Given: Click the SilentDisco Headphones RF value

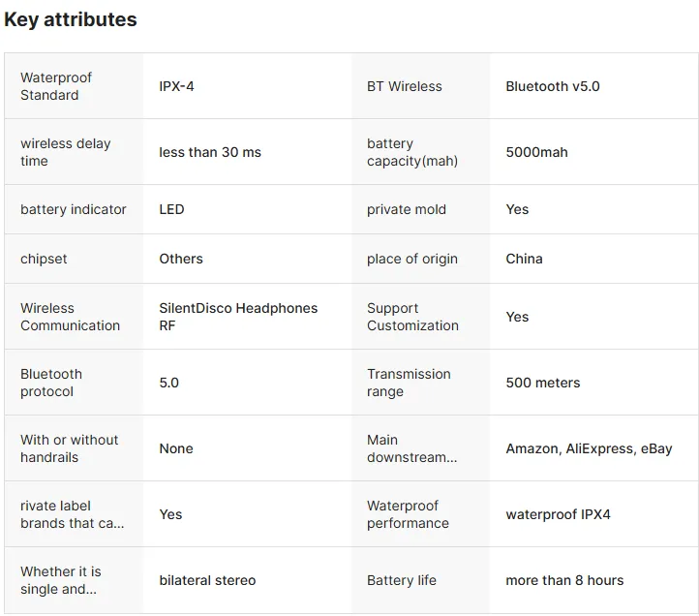Looking at the screenshot, I should 238,317.
